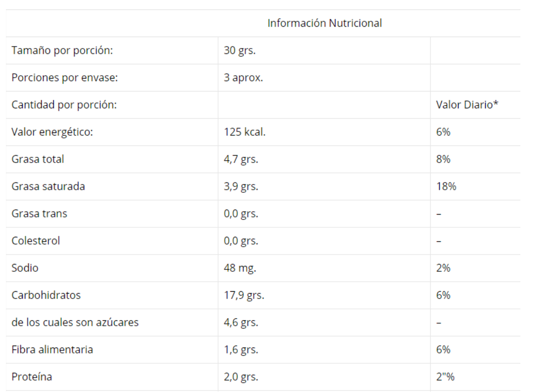The image size is (555, 392).
Task: Click the Valor Diario* column heading
Action: point(467,105)
